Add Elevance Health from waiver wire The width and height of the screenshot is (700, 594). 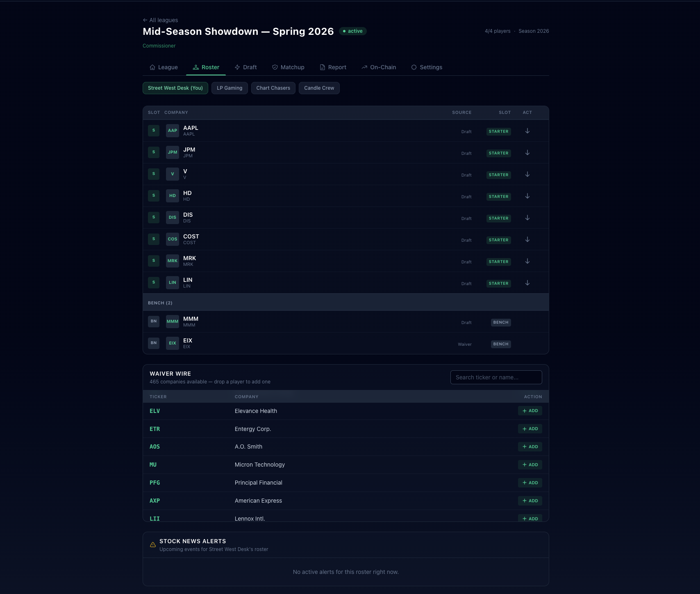click(x=530, y=411)
